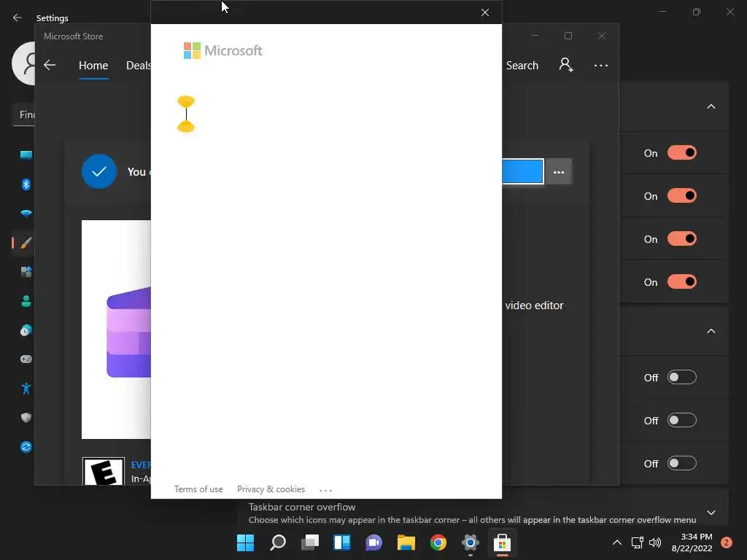Collapse the first taskbar settings section
The width and height of the screenshot is (747, 560).
pos(711,106)
